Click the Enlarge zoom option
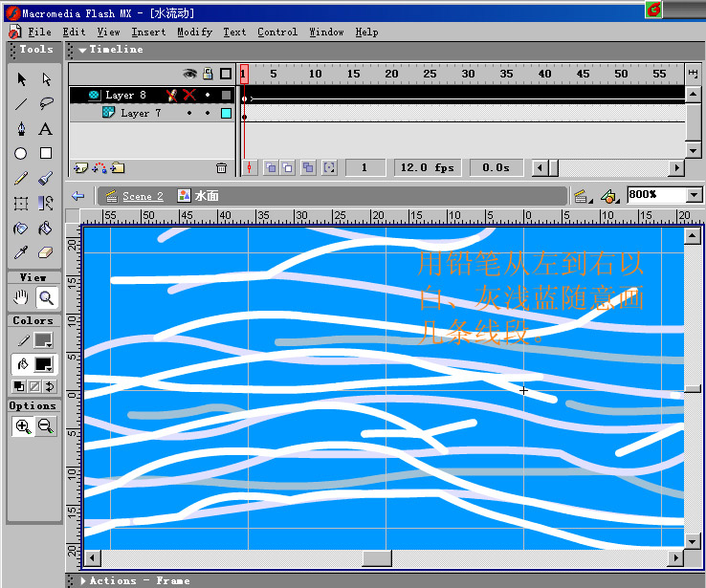This screenshot has width=706, height=588. [x=23, y=426]
